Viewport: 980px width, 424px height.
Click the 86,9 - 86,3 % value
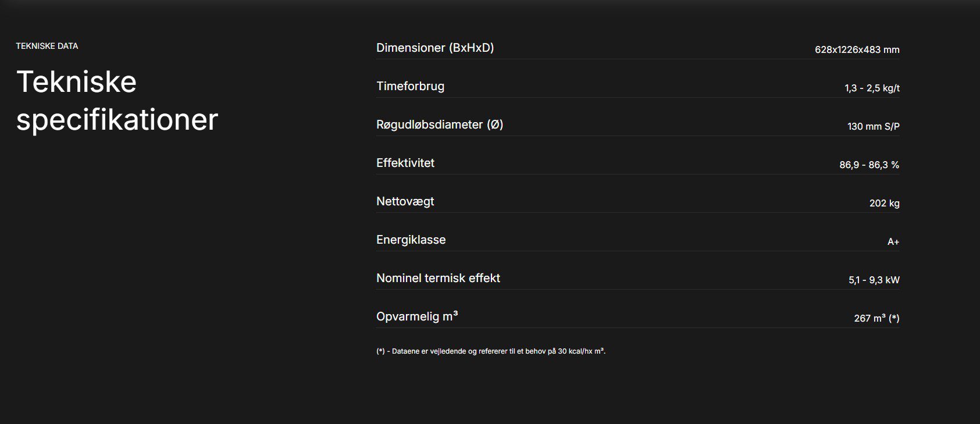(869, 165)
